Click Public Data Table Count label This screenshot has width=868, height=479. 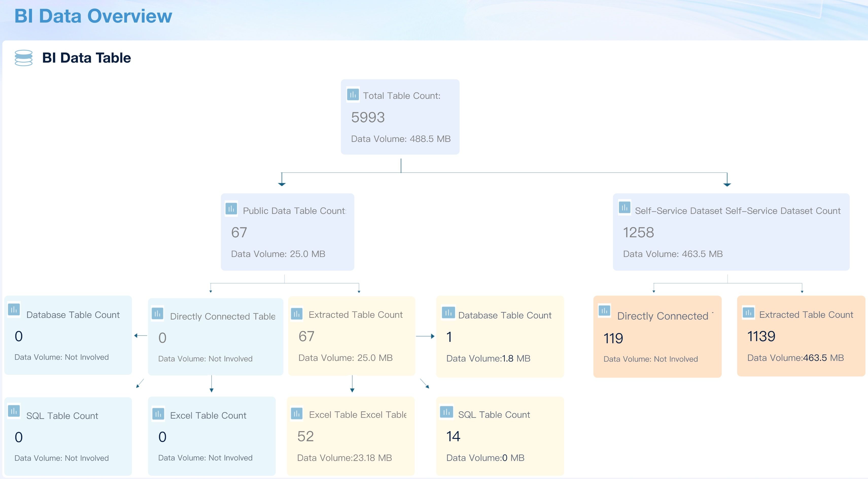(294, 211)
